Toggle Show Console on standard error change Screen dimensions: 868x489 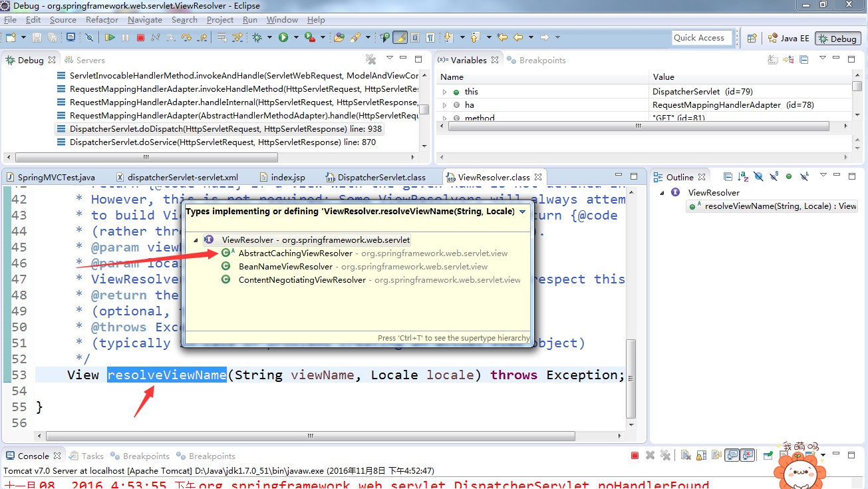(x=748, y=456)
